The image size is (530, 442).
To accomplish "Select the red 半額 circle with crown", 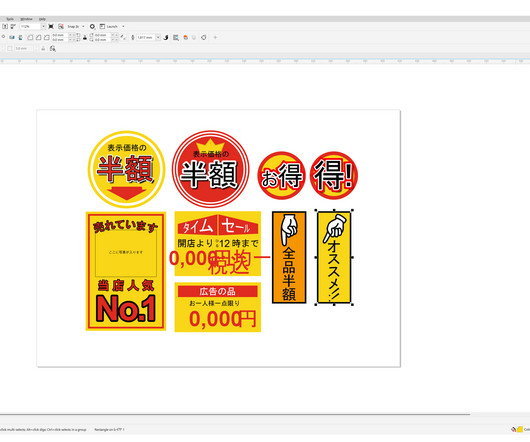I will click(211, 169).
